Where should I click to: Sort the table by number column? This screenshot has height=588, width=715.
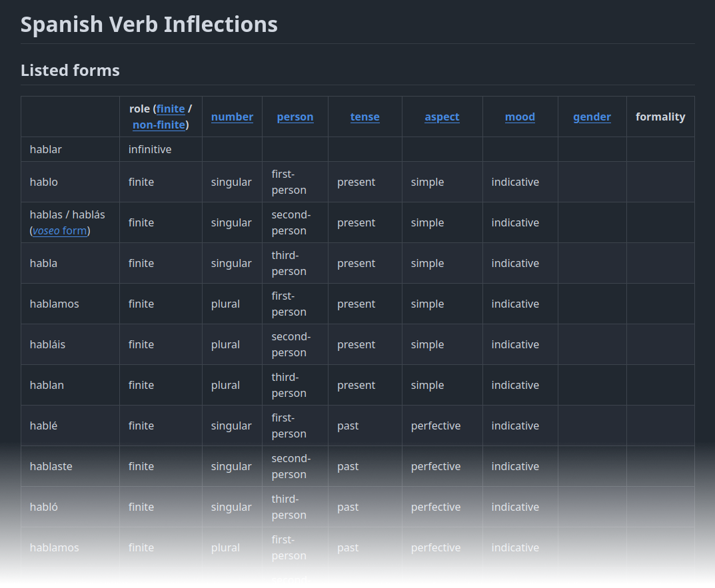point(232,116)
